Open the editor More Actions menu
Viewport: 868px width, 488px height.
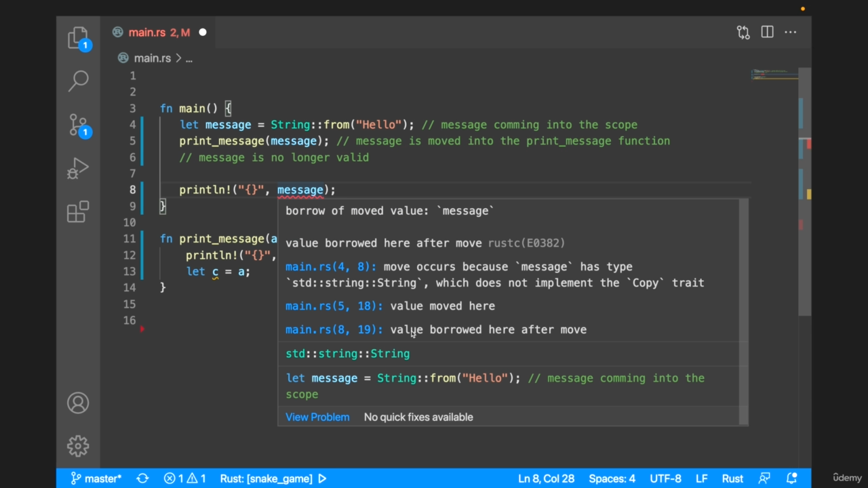791,33
